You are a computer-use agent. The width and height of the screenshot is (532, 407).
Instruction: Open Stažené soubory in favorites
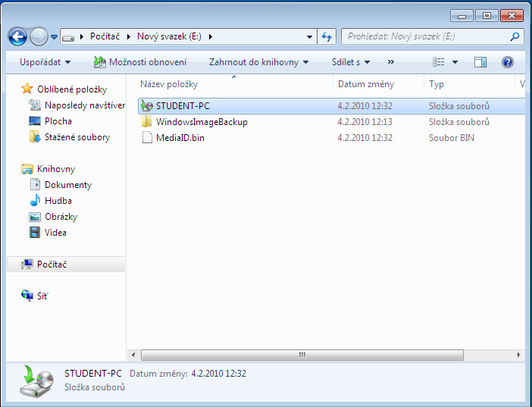77,137
